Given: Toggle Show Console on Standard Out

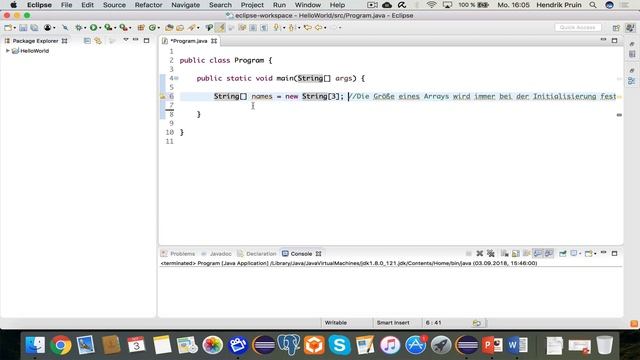Looking at the screenshot, I should click(x=538, y=253).
